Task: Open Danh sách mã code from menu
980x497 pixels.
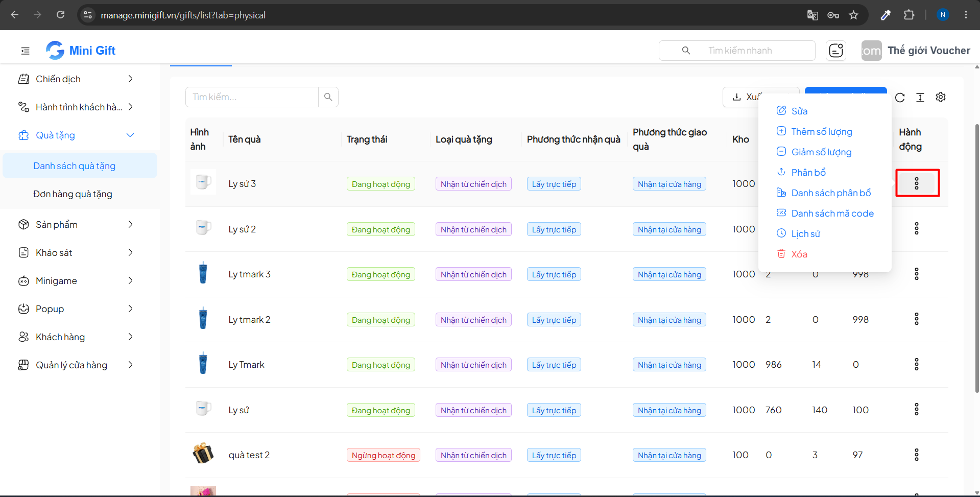Action: (825, 213)
